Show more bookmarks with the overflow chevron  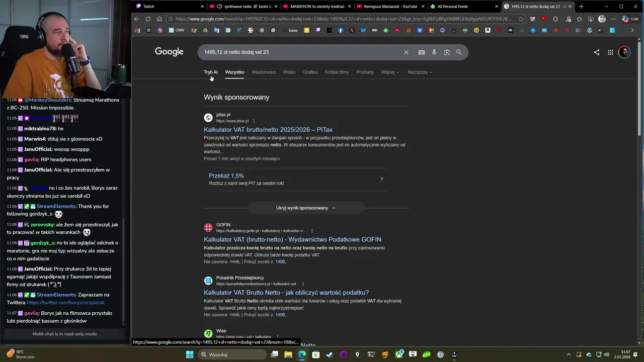coord(632,30)
